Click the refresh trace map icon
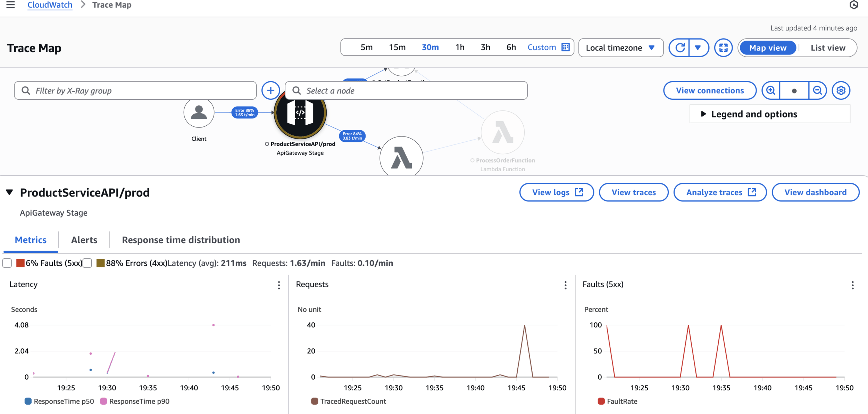This screenshot has height=414, width=868. (680, 48)
